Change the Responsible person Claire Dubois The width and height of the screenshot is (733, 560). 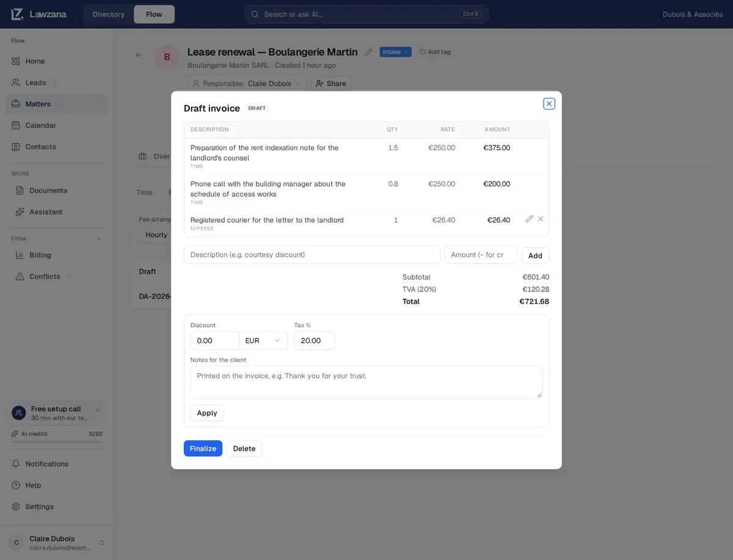point(247,84)
